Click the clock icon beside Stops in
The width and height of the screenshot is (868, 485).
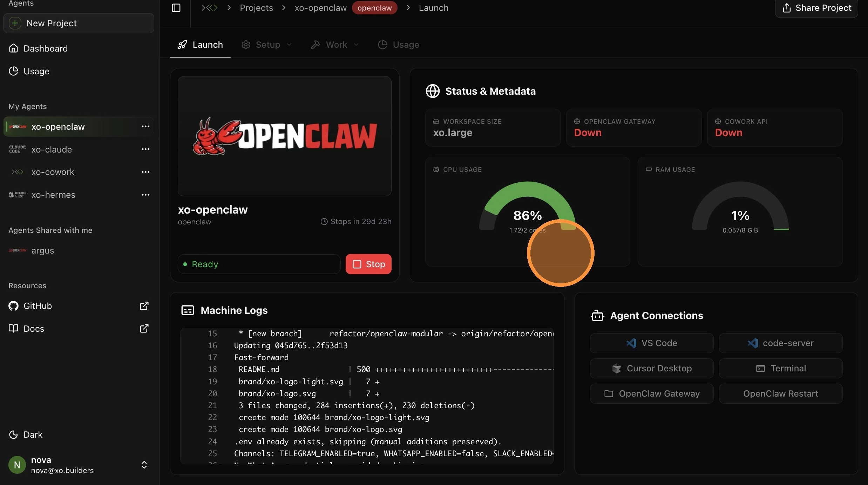tap(324, 222)
